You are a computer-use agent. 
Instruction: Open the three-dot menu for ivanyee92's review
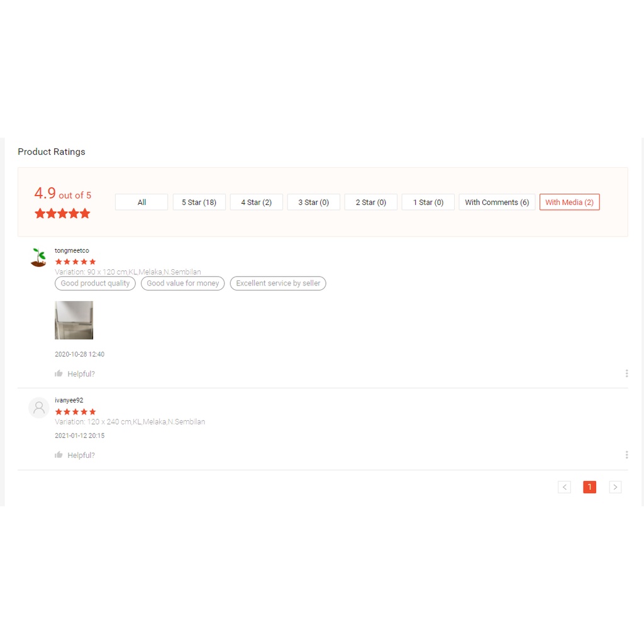coord(626,455)
